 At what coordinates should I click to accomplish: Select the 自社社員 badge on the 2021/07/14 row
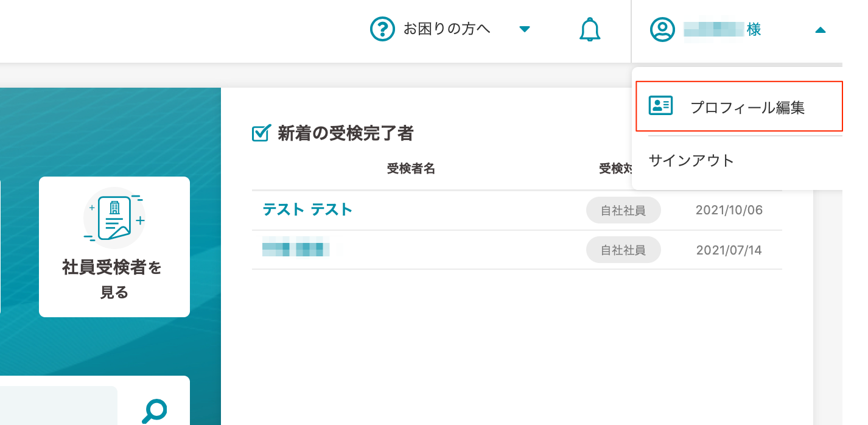623,250
